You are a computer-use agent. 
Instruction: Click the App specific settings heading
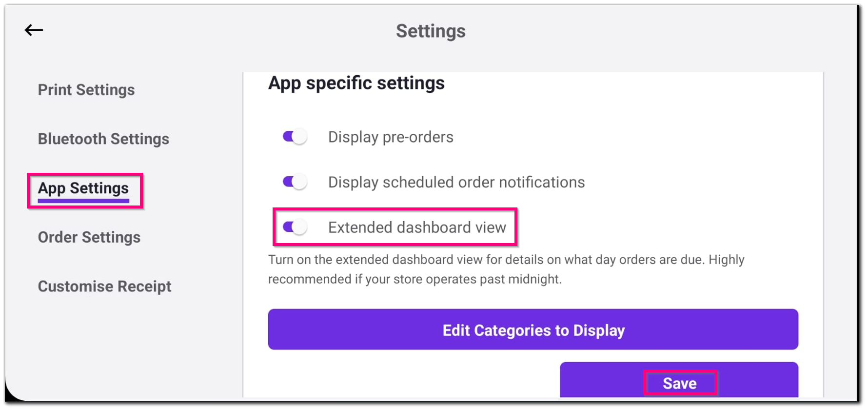click(356, 83)
